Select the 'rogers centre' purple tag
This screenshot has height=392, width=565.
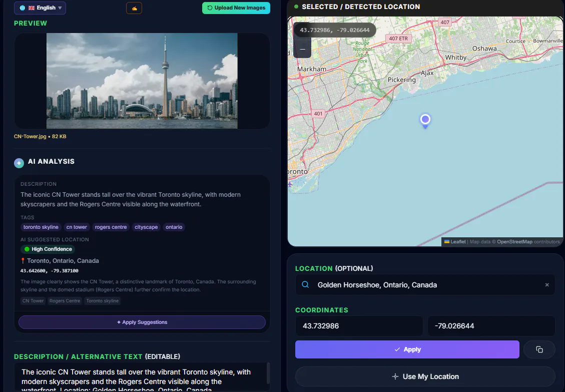coord(111,227)
